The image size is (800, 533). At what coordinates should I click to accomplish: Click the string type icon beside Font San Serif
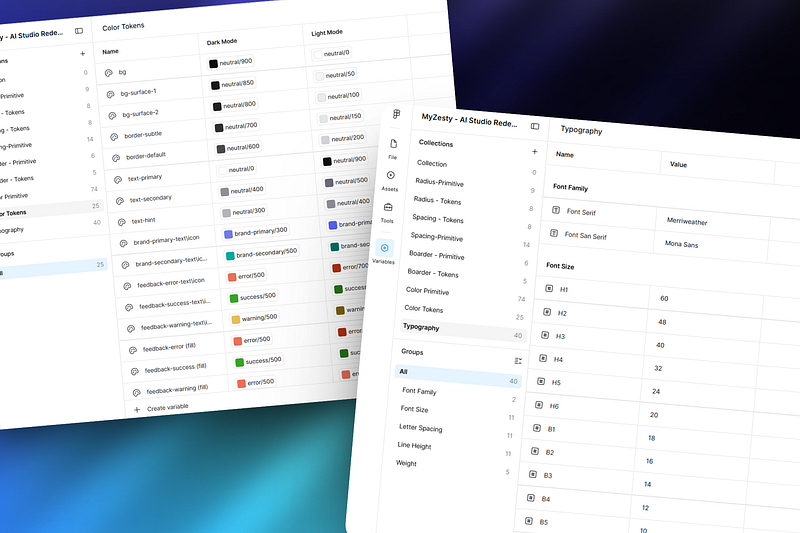click(x=554, y=233)
